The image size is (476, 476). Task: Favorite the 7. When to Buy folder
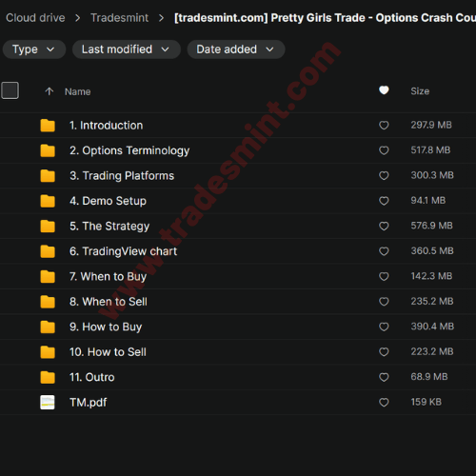(384, 276)
